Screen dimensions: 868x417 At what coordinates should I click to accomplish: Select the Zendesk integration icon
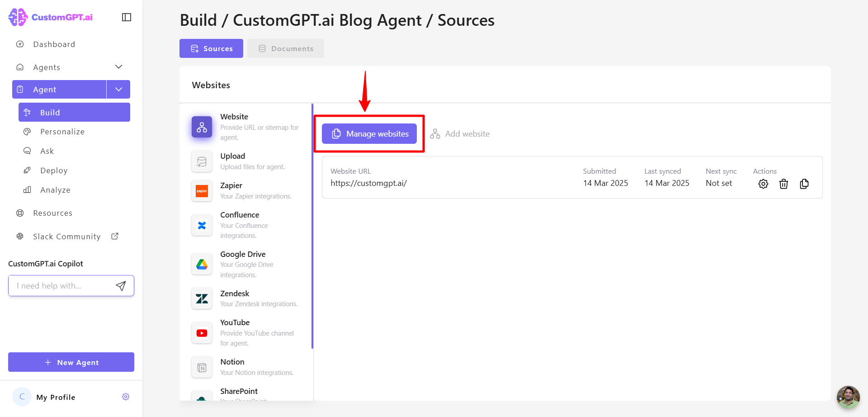pos(202,299)
